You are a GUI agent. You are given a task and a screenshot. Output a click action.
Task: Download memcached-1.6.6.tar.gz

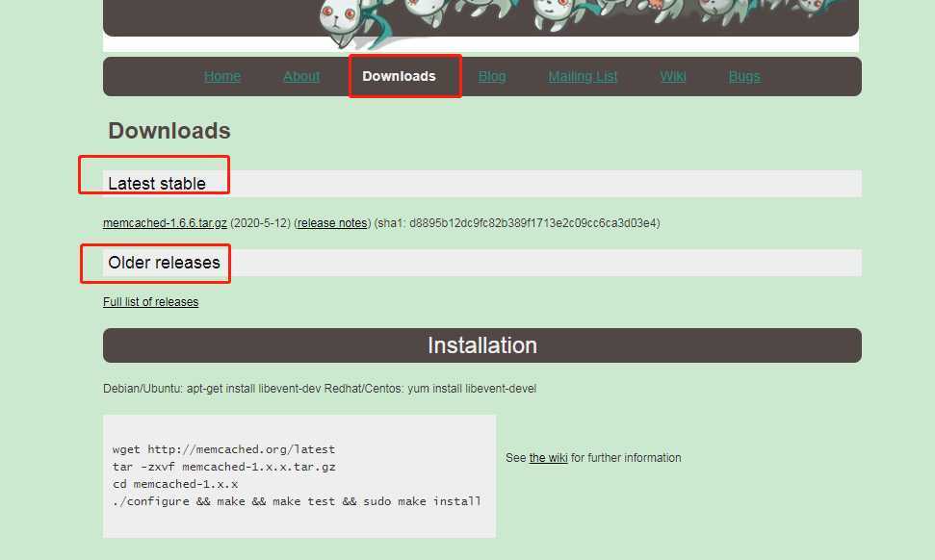pos(165,223)
